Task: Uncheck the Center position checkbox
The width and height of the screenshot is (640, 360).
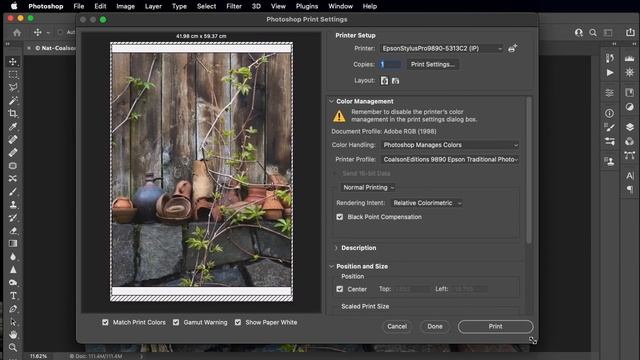Action: 340,289
